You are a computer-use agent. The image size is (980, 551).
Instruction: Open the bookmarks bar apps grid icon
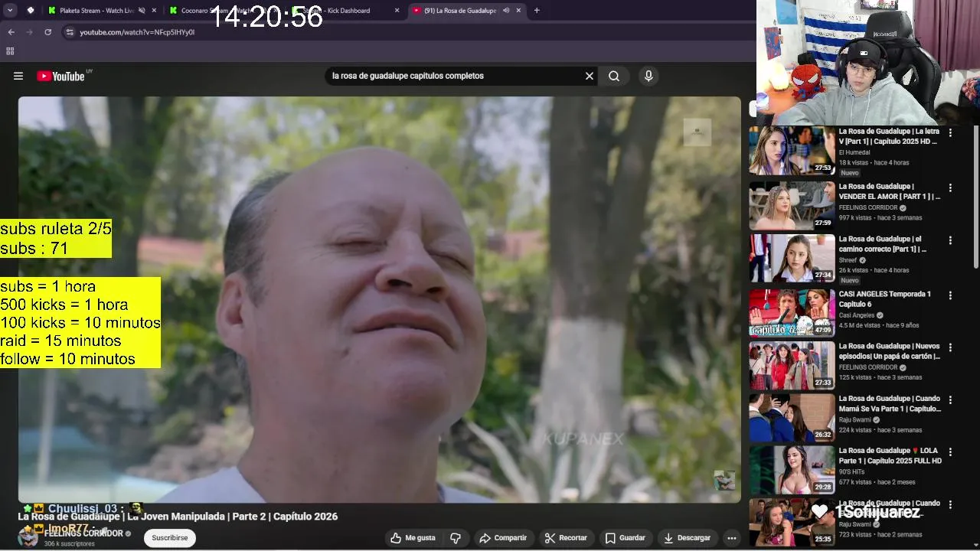(x=10, y=51)
